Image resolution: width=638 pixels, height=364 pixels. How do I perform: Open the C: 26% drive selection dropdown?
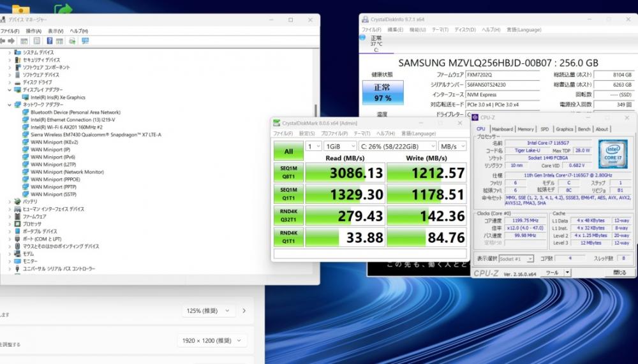pos(397,147)
